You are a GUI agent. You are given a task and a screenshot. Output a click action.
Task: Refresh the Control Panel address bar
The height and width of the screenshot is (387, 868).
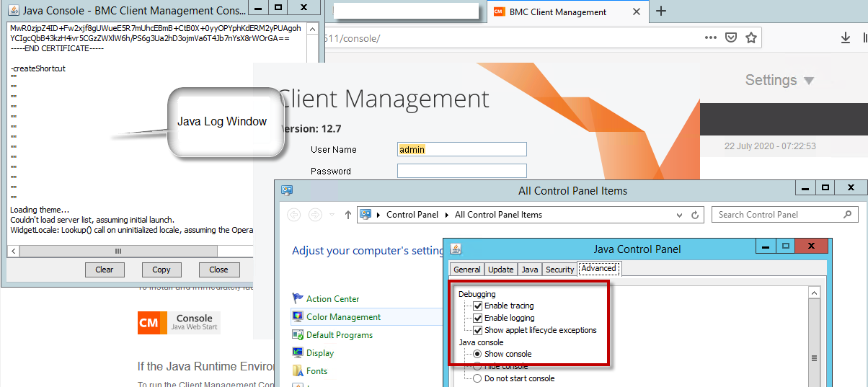(695, 215)
